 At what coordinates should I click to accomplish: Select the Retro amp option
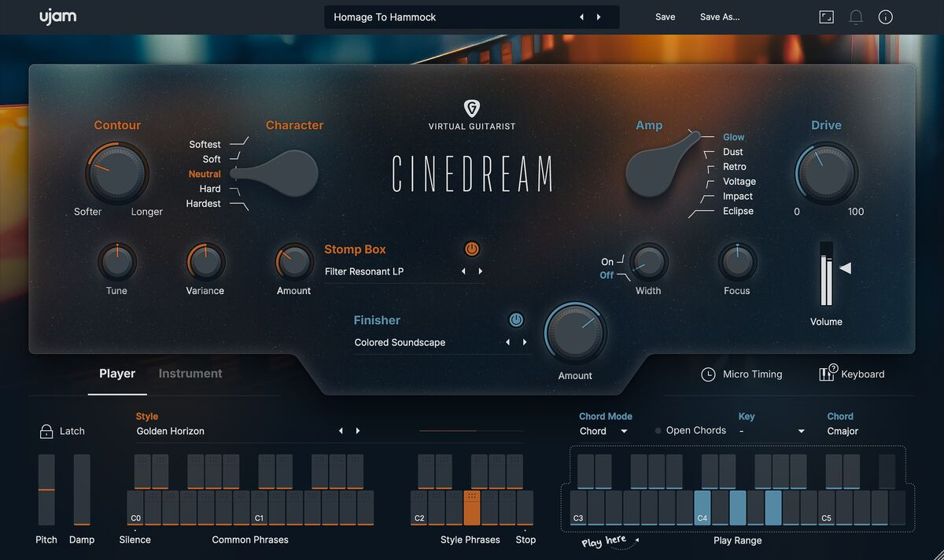pyautogui.click(x=734, y=167)
